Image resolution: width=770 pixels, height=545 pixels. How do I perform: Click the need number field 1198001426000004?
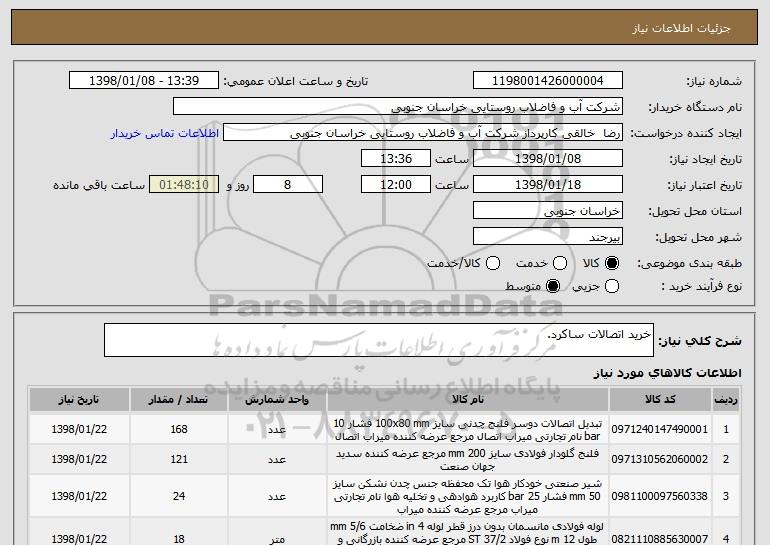[548, 81]
